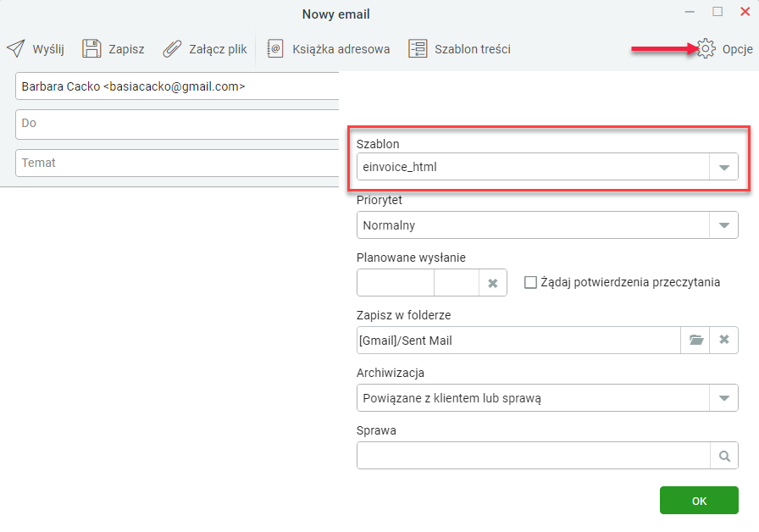Click the Do recipient field
This screenshot has height=532, width=759.
coord(177,125)
